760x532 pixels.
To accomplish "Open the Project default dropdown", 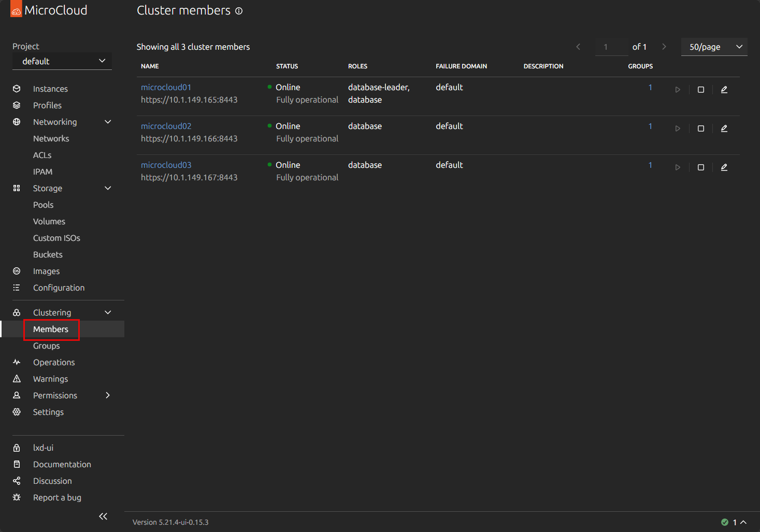I will coord(62,61).
